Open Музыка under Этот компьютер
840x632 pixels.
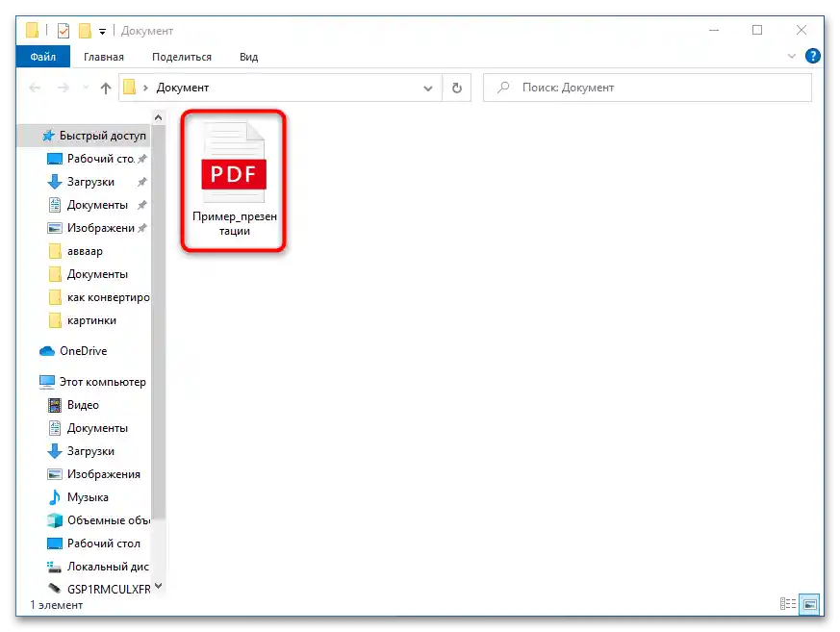[78, 497]
